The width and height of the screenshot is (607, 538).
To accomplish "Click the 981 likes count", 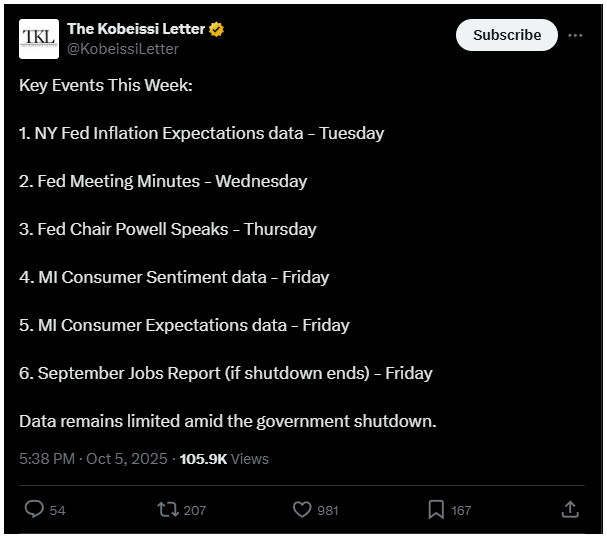I will 328,511.
